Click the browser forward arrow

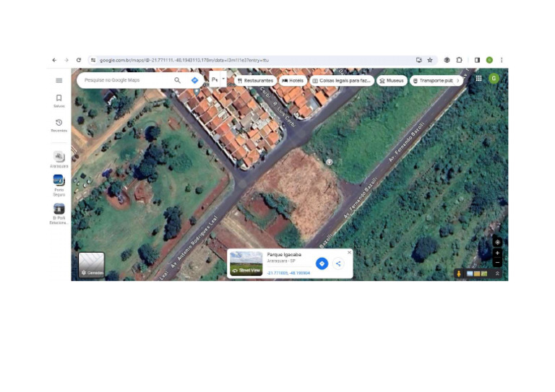point(66,60)
